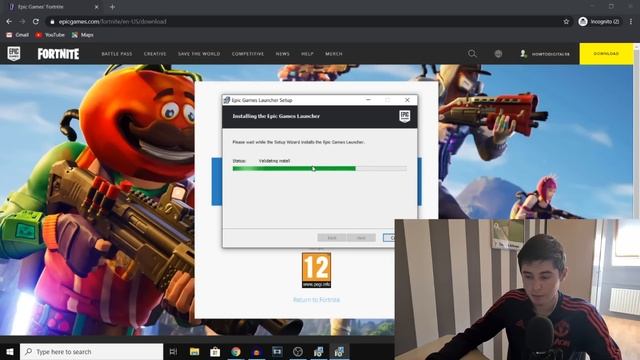Click the purple taskbar app icon
The width and height of the screenshot is (640, 360).
[256, 351]
